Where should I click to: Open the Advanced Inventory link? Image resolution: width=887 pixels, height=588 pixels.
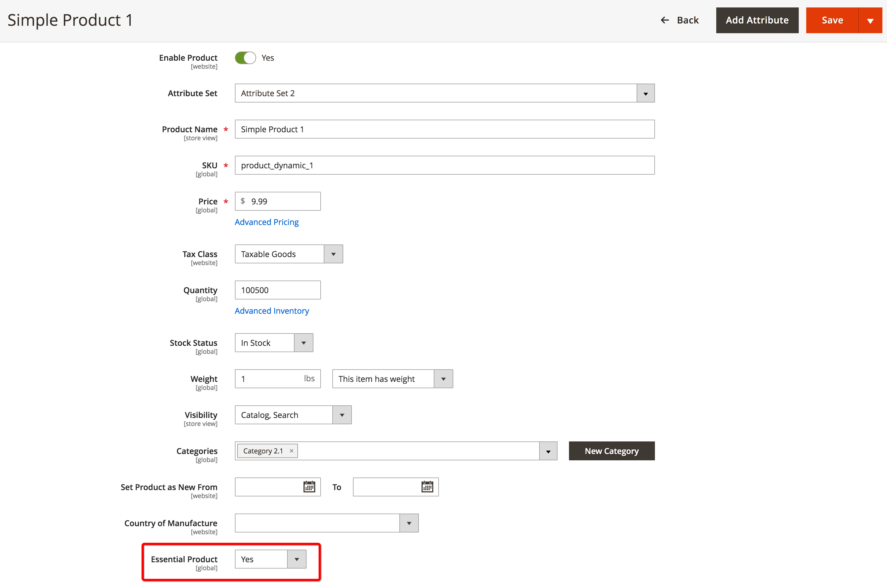[x=272, y=311]
